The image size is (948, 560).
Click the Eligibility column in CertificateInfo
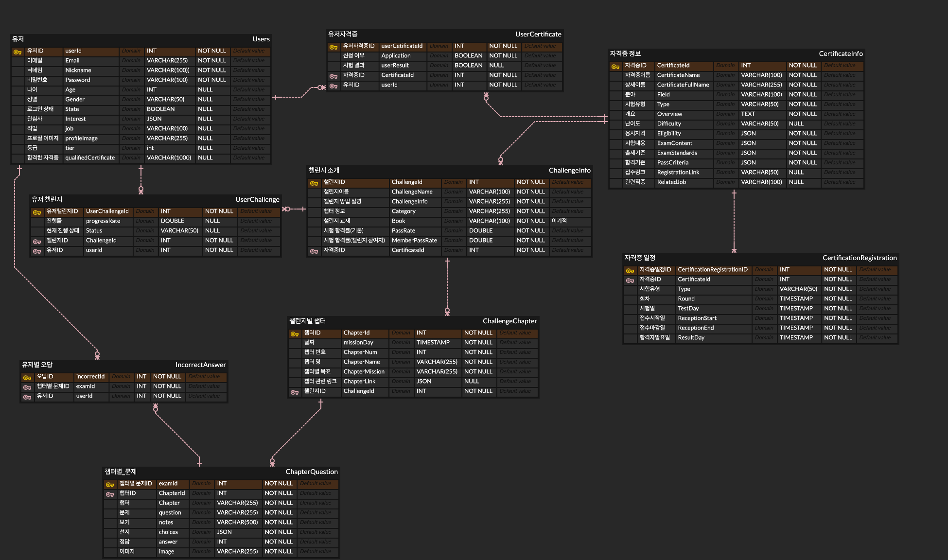coord(669,133)
